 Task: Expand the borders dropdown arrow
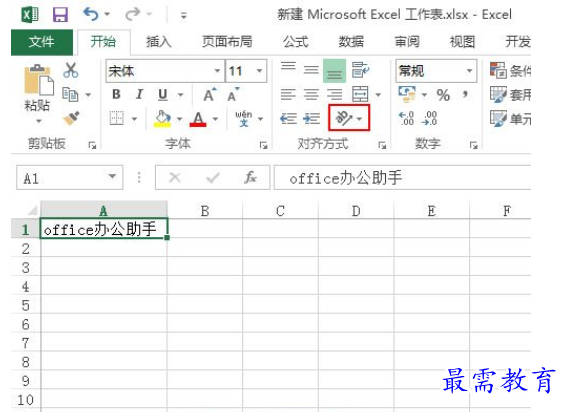tap(134, 119)
